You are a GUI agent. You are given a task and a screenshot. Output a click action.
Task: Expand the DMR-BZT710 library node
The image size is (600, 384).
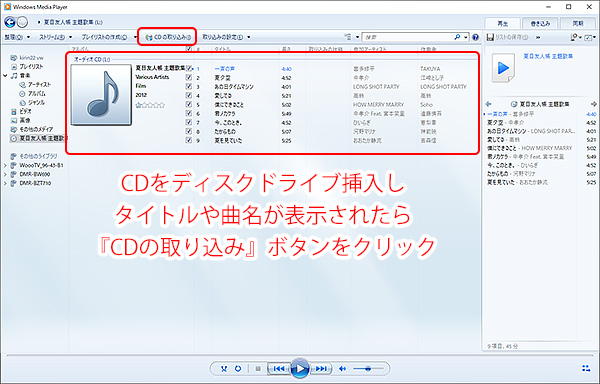[x=5, y=183]
